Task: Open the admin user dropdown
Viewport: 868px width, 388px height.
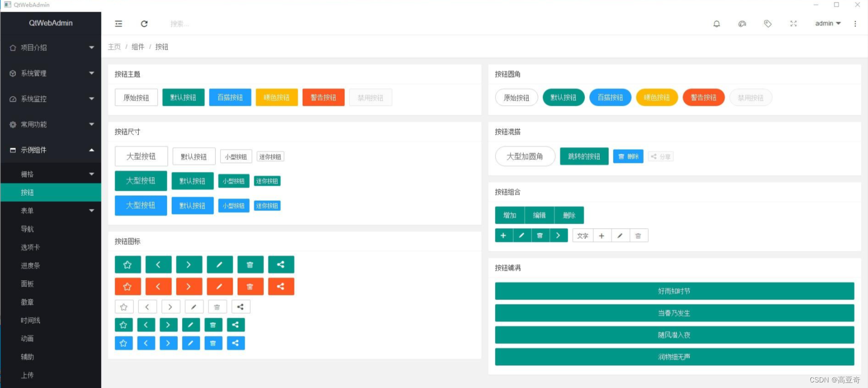Action: [x=828, y=23]
